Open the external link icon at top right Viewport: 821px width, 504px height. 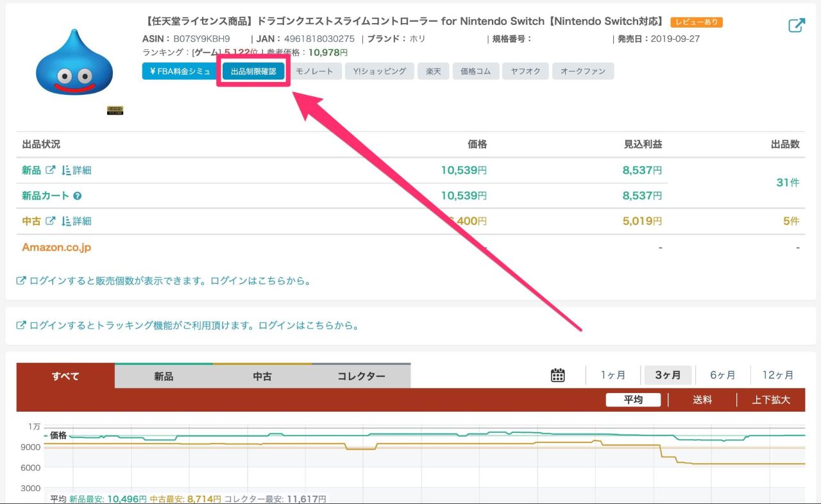(797, 26)
